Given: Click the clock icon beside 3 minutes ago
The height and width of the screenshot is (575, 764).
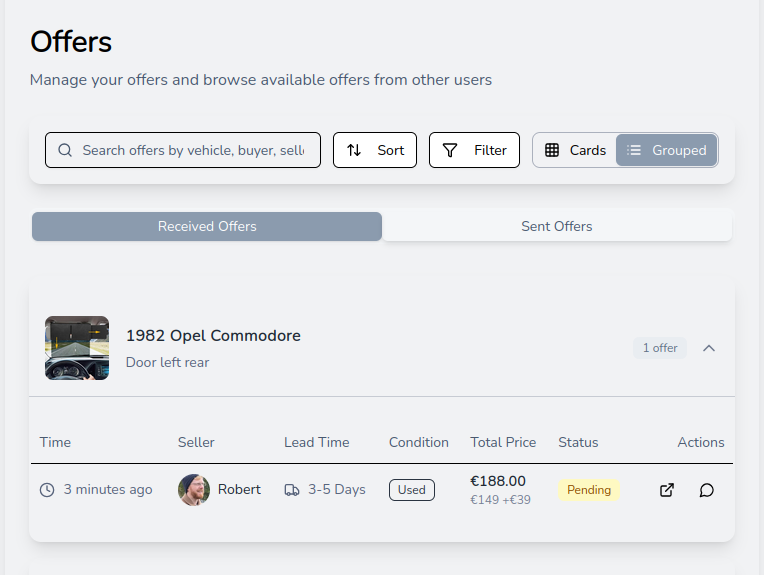Looking at the screenshot, I should 47,490.
